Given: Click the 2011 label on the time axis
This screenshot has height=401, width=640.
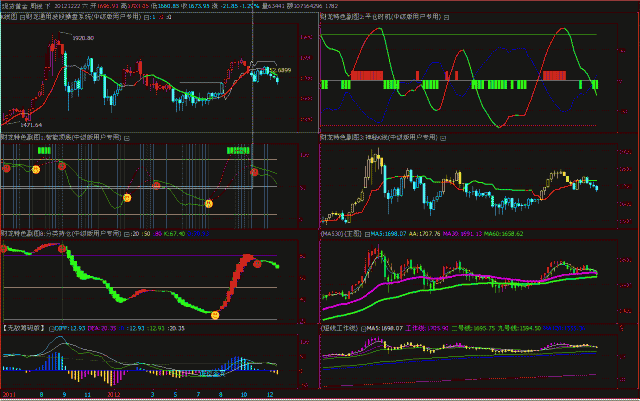Looking at the screenshot, I should click(x=8, y=395).
